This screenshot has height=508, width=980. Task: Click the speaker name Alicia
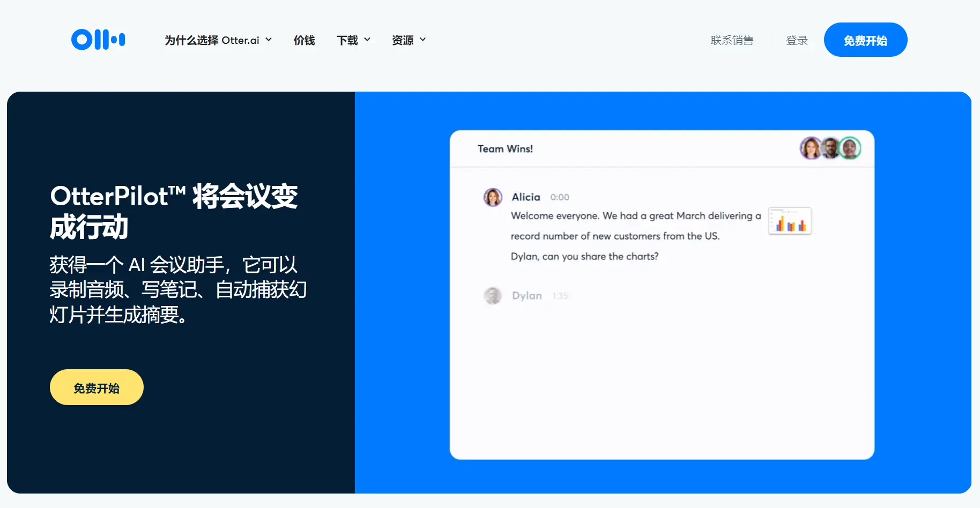[x=526, y=197]
